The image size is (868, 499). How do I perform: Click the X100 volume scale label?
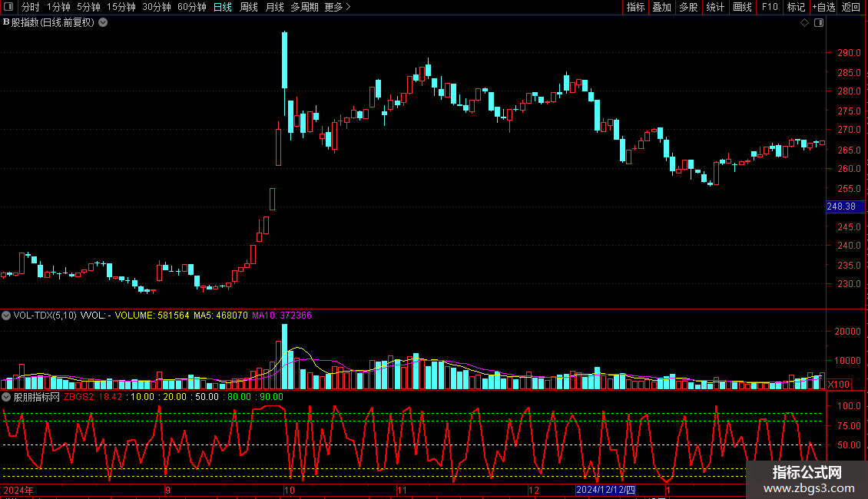[x=839, y=384]
